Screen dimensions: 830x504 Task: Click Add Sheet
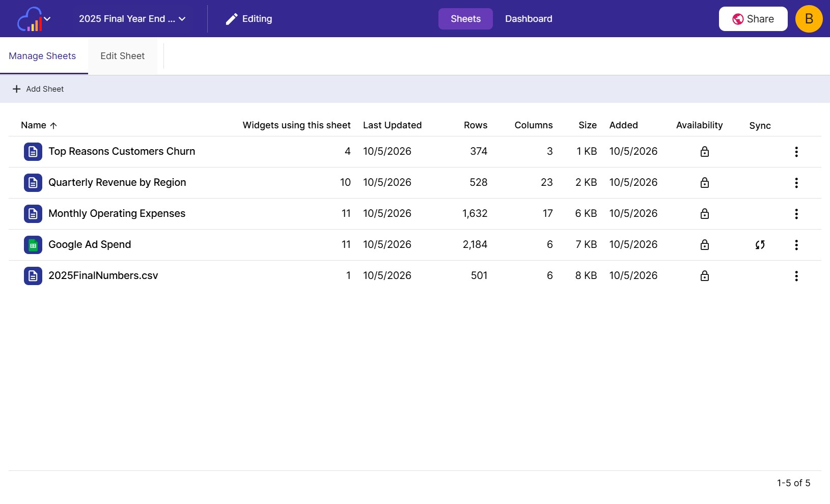click(x=38, y=89)
